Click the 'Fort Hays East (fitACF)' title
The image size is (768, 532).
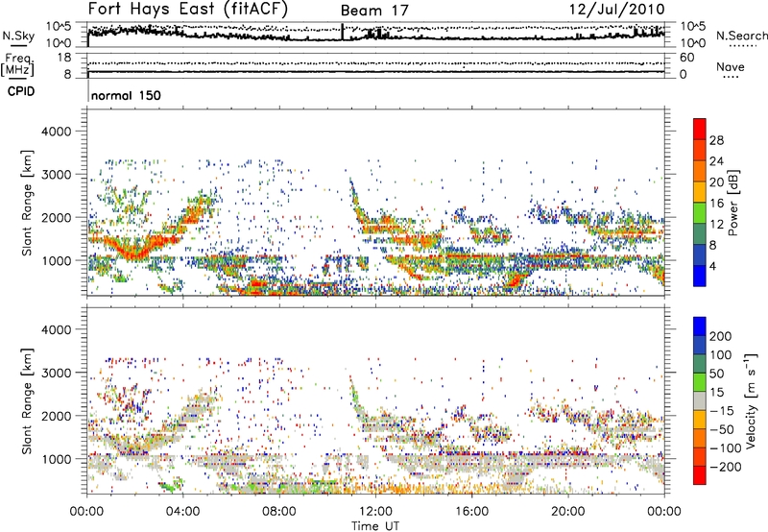coord(187,9)
